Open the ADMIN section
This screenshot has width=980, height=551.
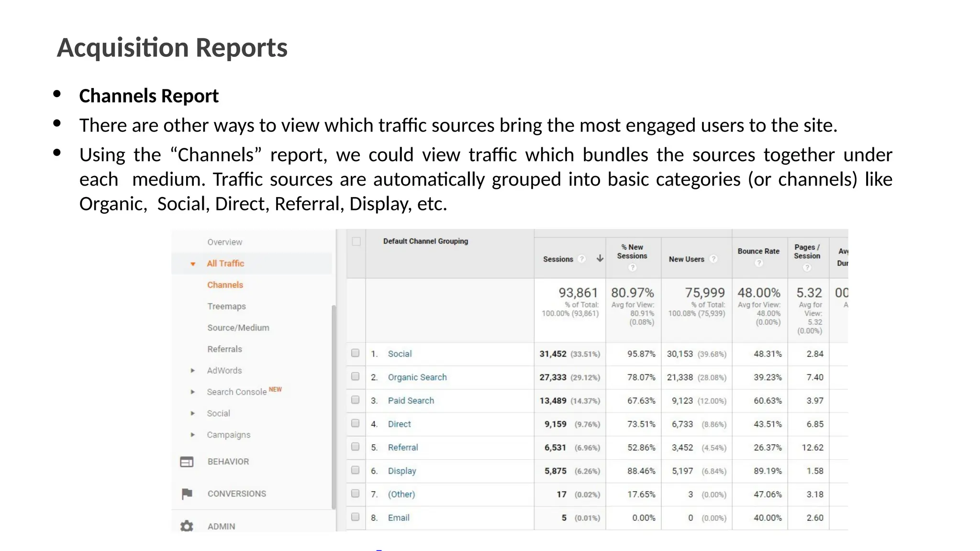click(x=221, y=526)
